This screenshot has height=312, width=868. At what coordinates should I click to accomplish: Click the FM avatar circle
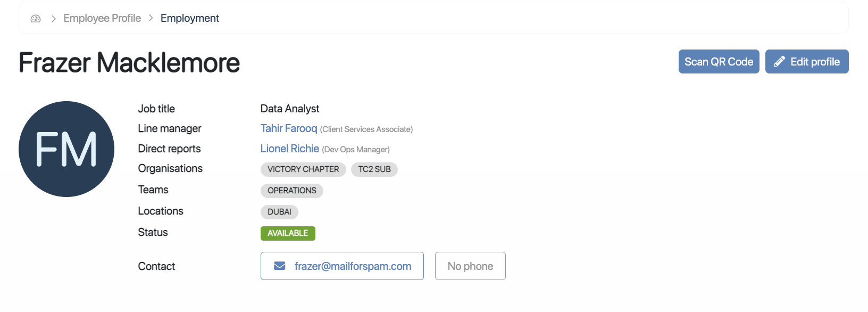point(66,149)
